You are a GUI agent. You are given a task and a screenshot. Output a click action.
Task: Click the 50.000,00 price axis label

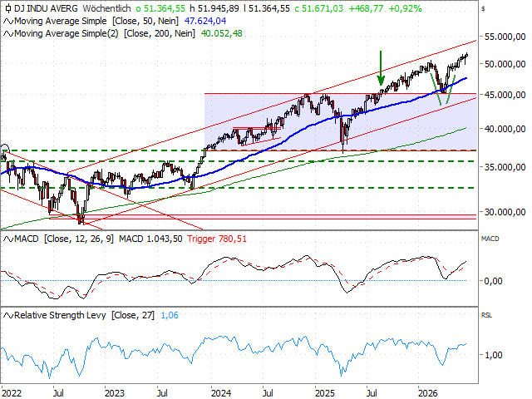[505, 64]
